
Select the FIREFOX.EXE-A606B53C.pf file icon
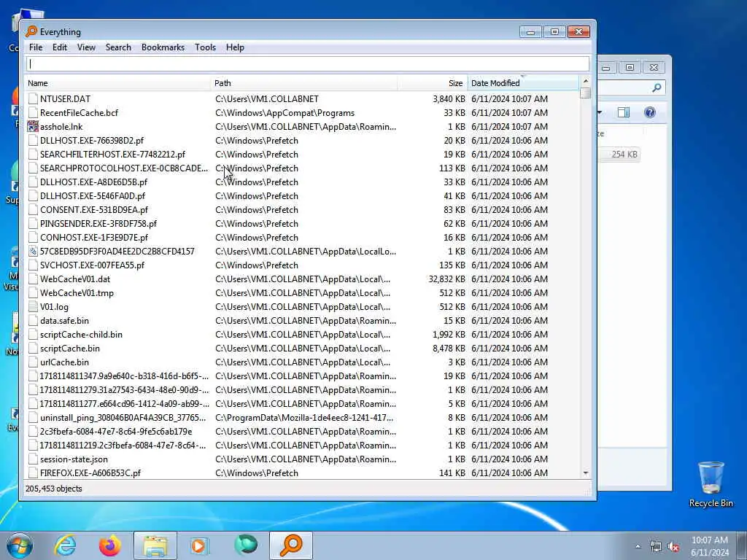(33, 473)
